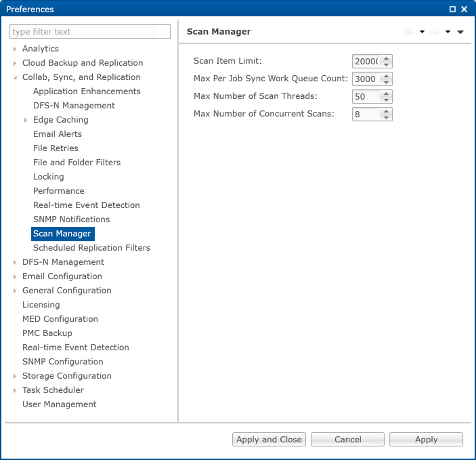The width and height of the screenshot is (476, 460).
Task: Open MED Configuration page
Action: point(60,319)
